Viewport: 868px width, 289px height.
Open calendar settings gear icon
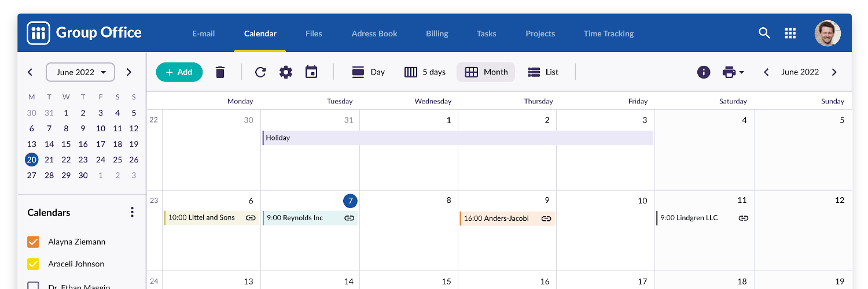pyautogui.click(x=286, y=72)
